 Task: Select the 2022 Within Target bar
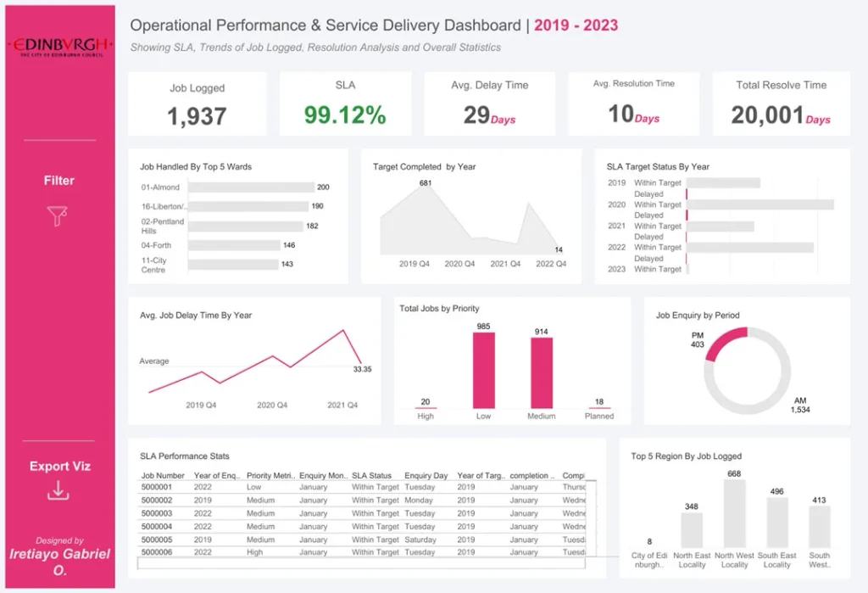click(x=750, y=247)
